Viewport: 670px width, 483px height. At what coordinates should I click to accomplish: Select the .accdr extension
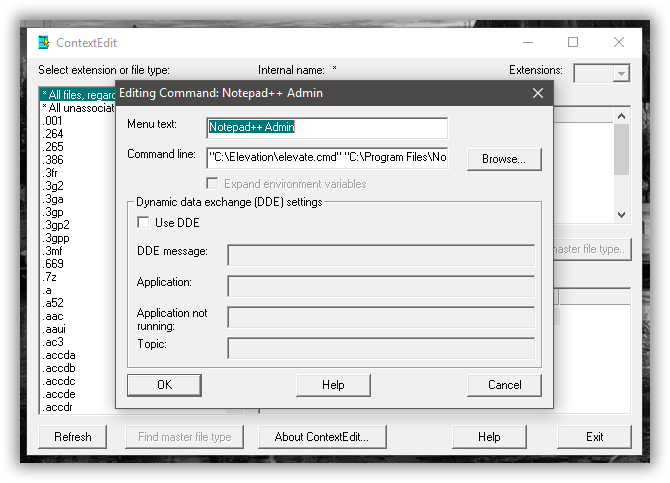58,407
